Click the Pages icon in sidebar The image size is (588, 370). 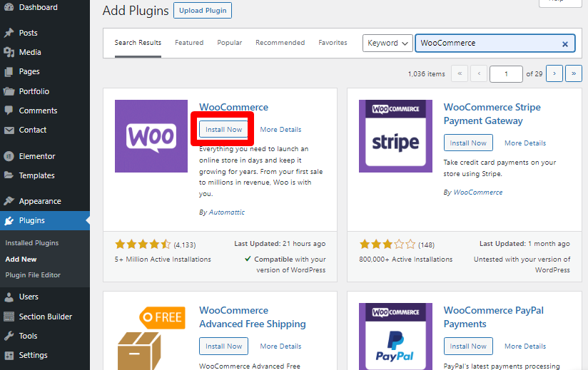click(9, 71)
